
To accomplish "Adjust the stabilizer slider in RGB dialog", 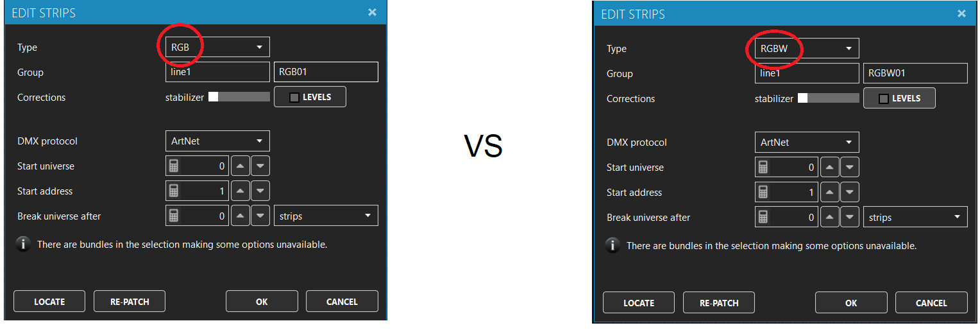I will pyautogui.click(x=214, y=97).
